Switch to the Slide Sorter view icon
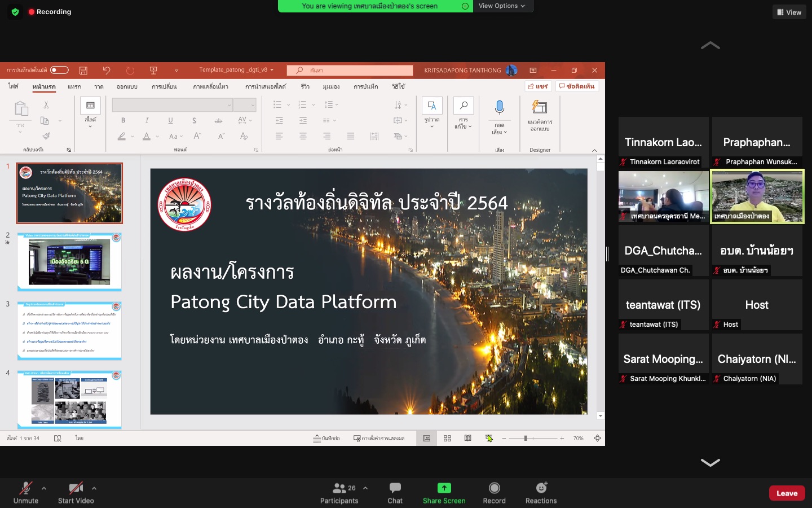 pos(447,438)
